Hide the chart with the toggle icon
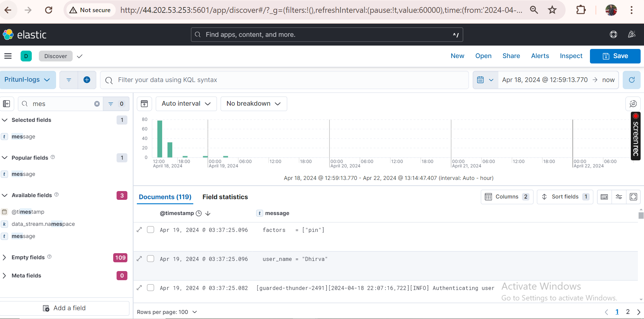Screen dimensions: 644x319 [x=144, y=104]
